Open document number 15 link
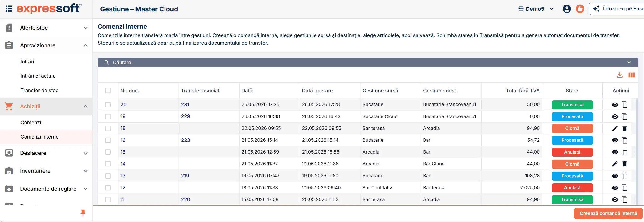 coord(123,152)
